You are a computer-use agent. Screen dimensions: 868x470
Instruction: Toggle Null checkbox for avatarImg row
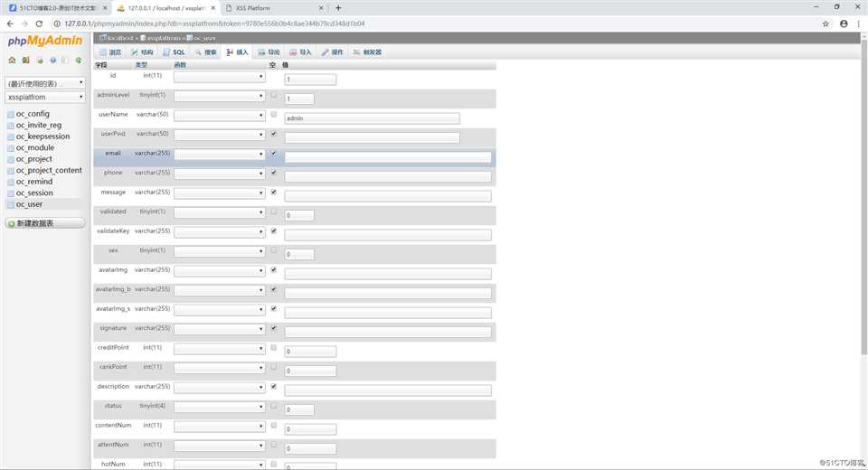coord(273,270)
